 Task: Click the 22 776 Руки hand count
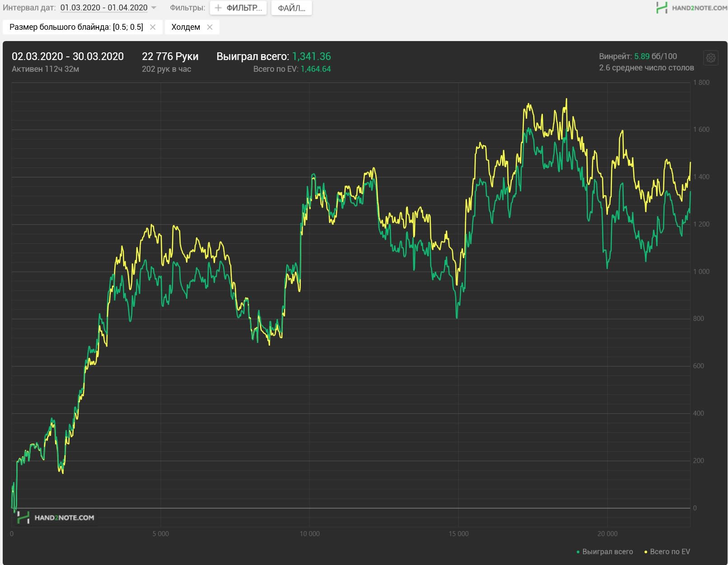pyautogui.click(x=170, y=56)
